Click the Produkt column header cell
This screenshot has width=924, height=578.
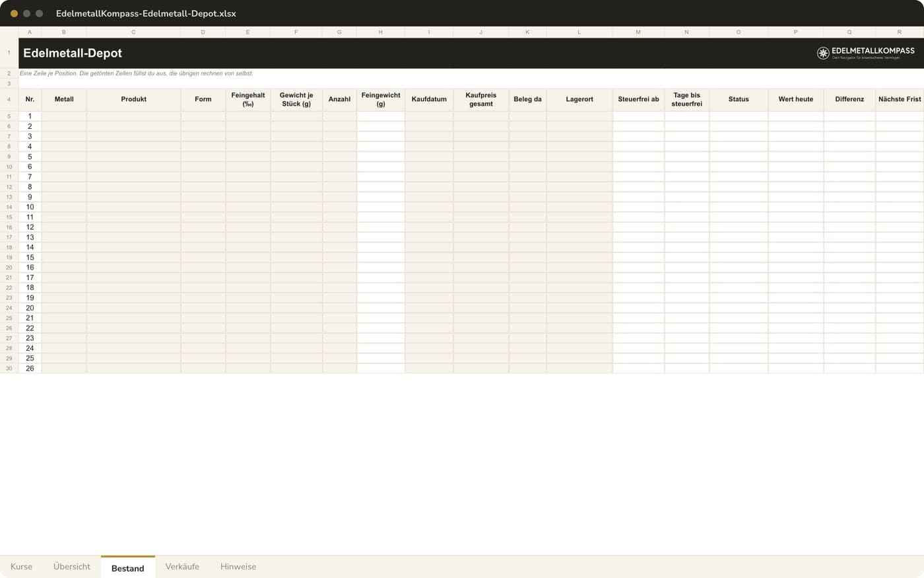[x=133, y=99]
